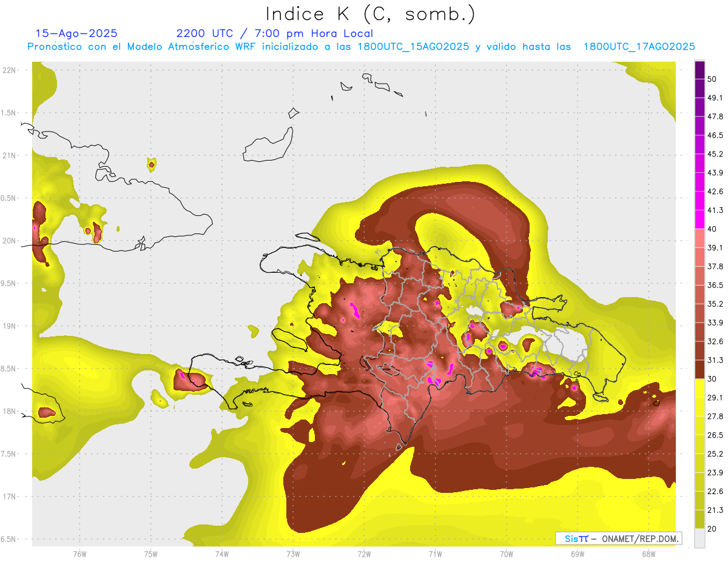The image size is (728, 562).
Task: Click the '15-Ago-2025' date label
Action: point(76,33)
